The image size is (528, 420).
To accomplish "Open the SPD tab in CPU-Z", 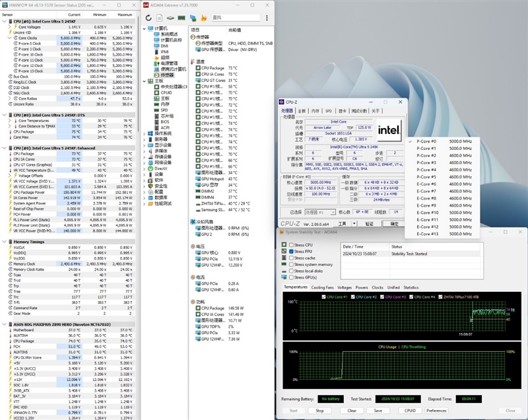I will click(x=329, y=111).
